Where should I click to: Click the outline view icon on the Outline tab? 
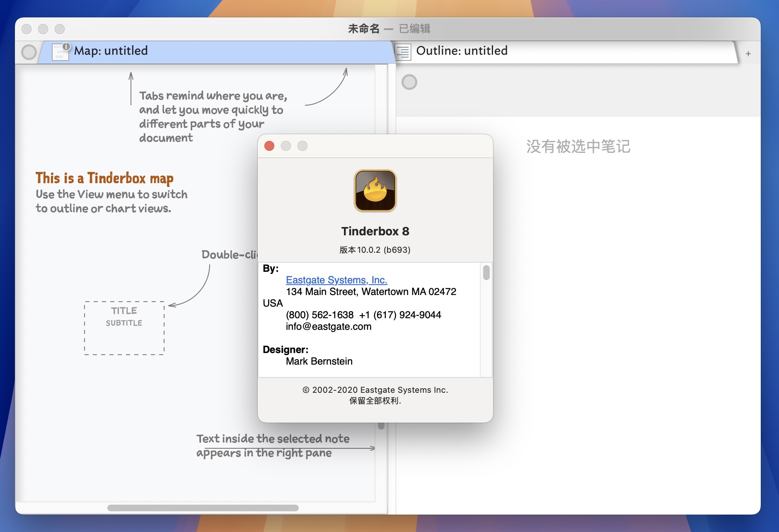[403, 52]
